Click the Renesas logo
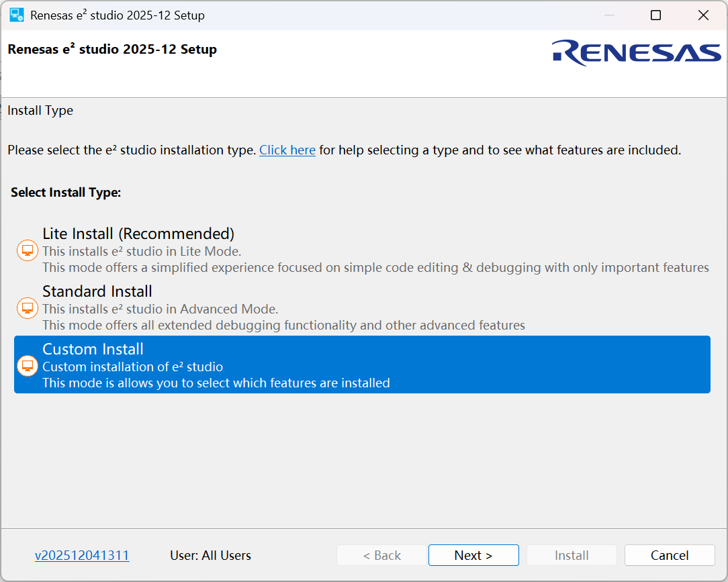Image resolution: width=728 pixels, height=582 pixels. [x=636, y=53]
